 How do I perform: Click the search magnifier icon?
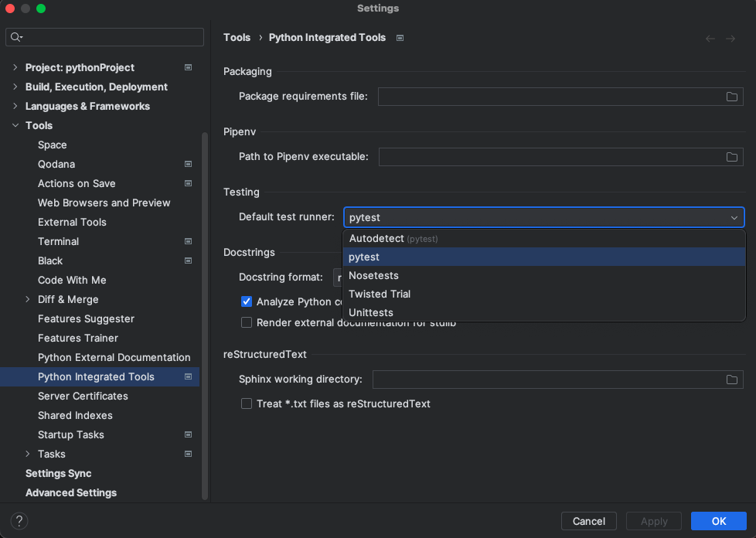coord(16,37)
